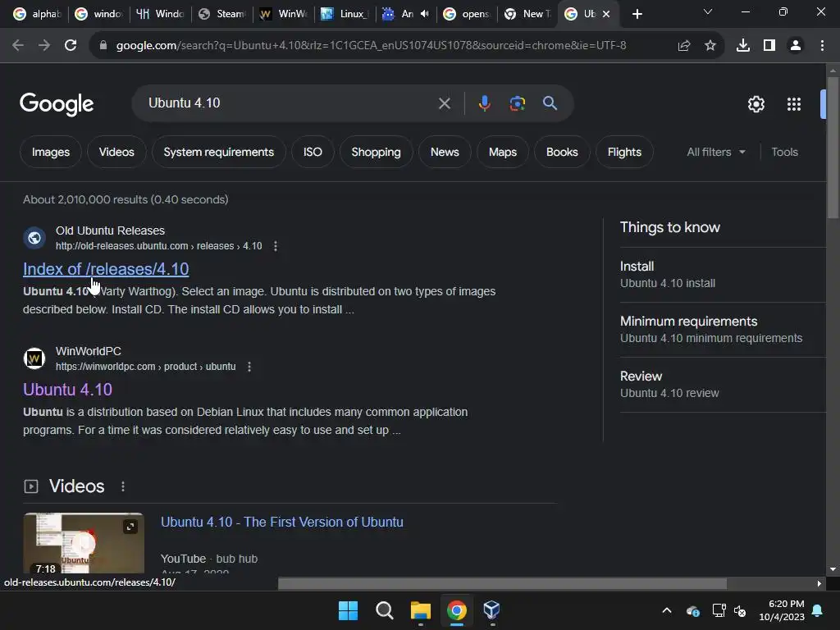Click the magnifier search submit icon
Viewport: 840px width, 630px height.
pos(550,103)
